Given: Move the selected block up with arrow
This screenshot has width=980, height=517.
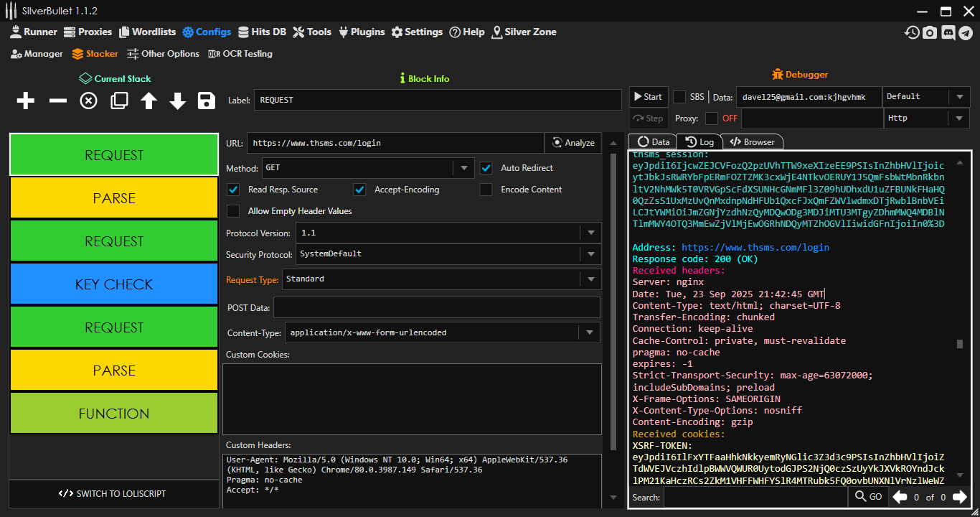Looking at the screenshot, I should tap(149, 101).
